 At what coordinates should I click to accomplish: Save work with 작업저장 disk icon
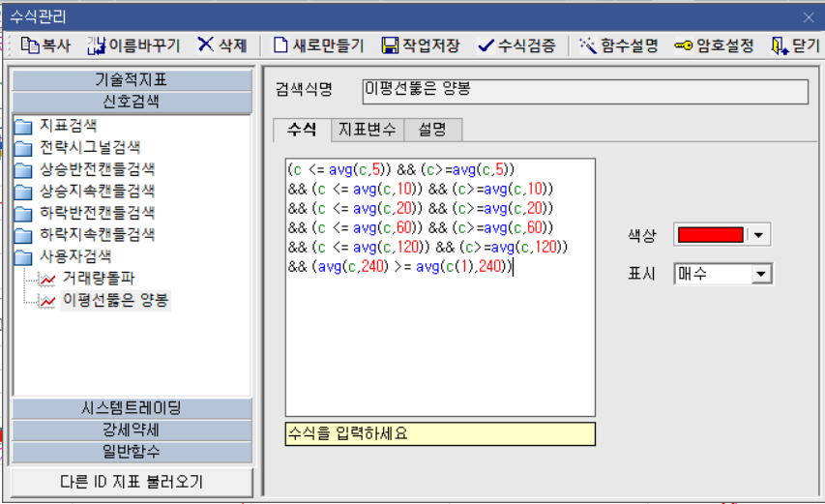[x=390, y=45]
